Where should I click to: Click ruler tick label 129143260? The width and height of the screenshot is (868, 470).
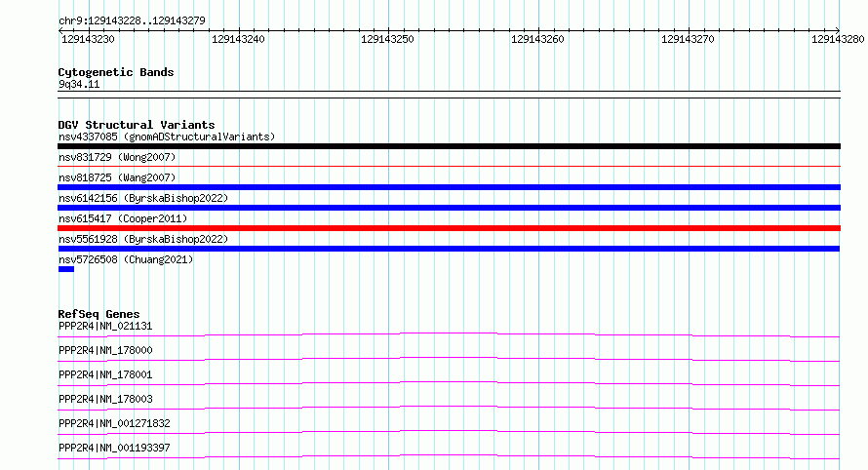tap(537, 39)
